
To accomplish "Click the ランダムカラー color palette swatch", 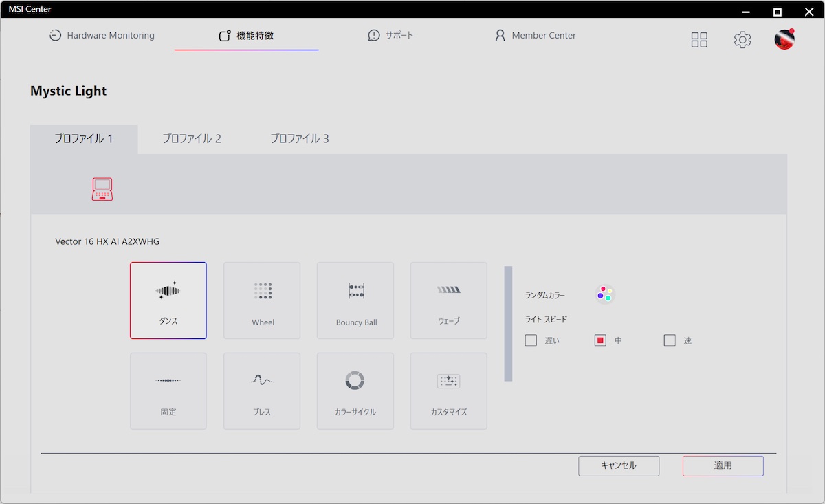I will point(605,294).
